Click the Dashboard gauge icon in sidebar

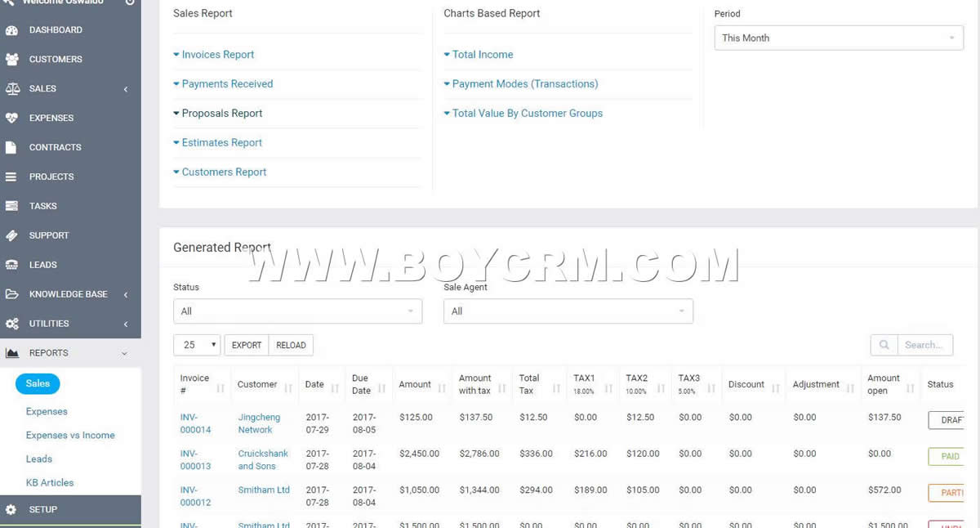pos(11,30)
